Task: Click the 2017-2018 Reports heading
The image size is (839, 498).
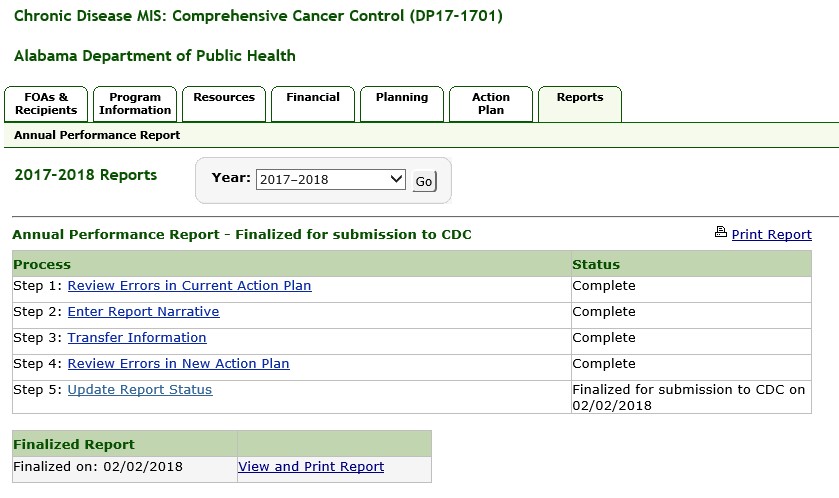Action: [86, 175]
